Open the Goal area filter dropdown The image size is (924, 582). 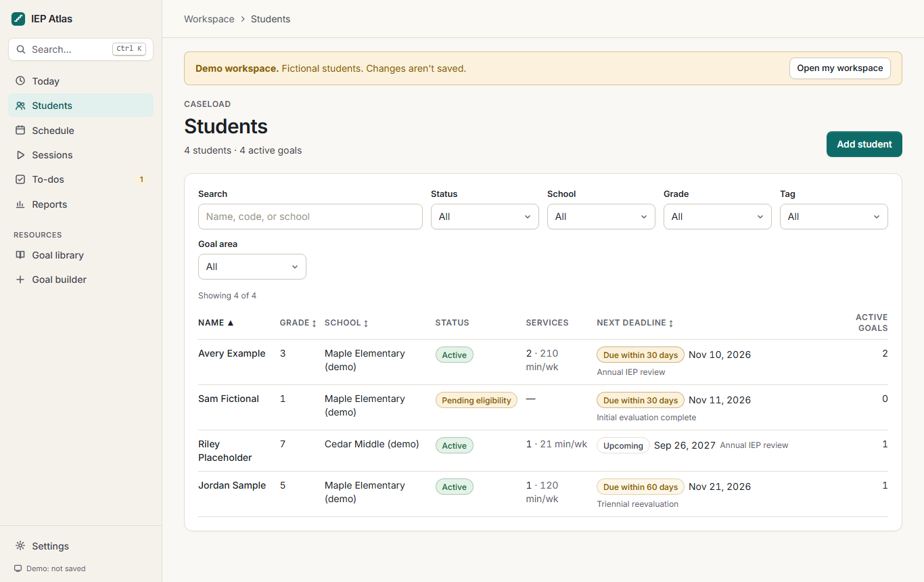[252, 267]
